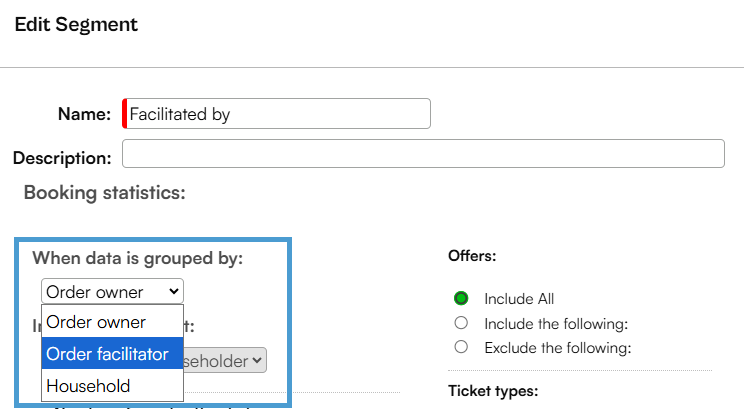This screenshot has height=409, width=744.
Task: Click the 'When data is grouped by:' label
Action: 138,258
